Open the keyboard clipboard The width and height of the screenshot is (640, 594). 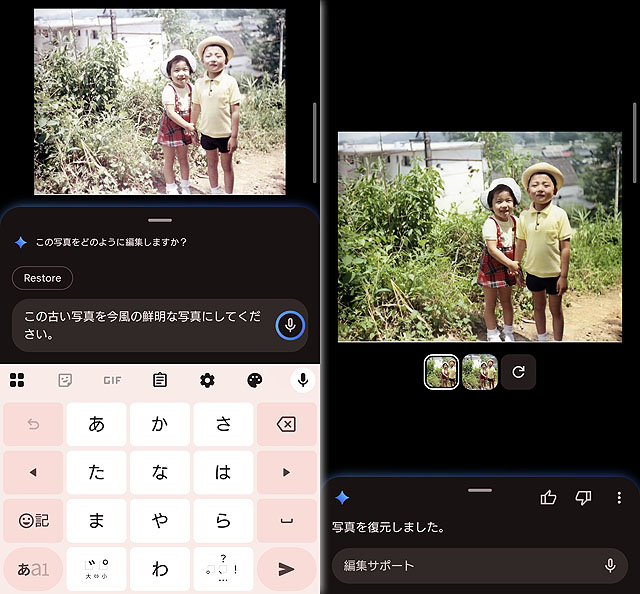[160, 380]
